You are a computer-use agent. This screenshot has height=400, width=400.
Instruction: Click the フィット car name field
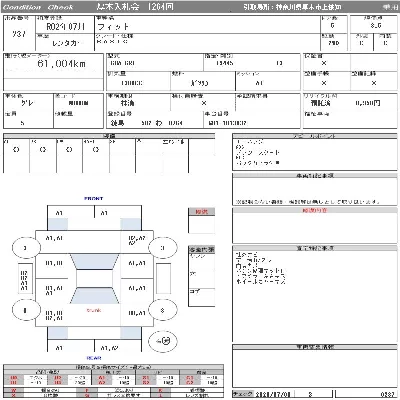(207, 25)
